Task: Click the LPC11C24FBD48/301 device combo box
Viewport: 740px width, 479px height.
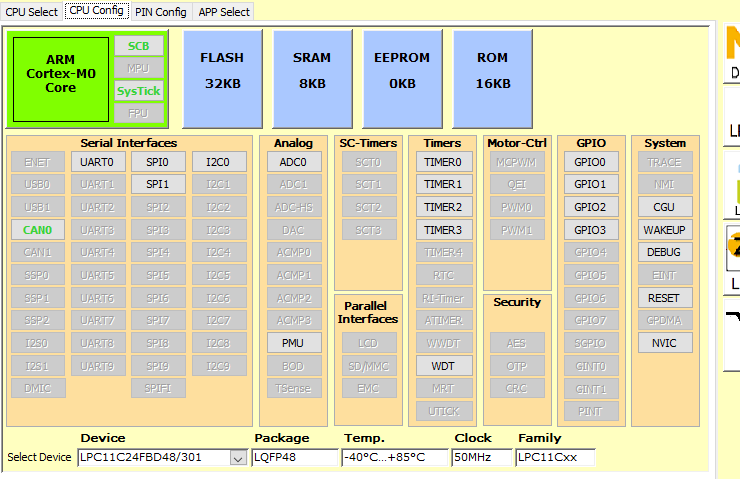Action: pyautogui.click(x=162, y=458)
